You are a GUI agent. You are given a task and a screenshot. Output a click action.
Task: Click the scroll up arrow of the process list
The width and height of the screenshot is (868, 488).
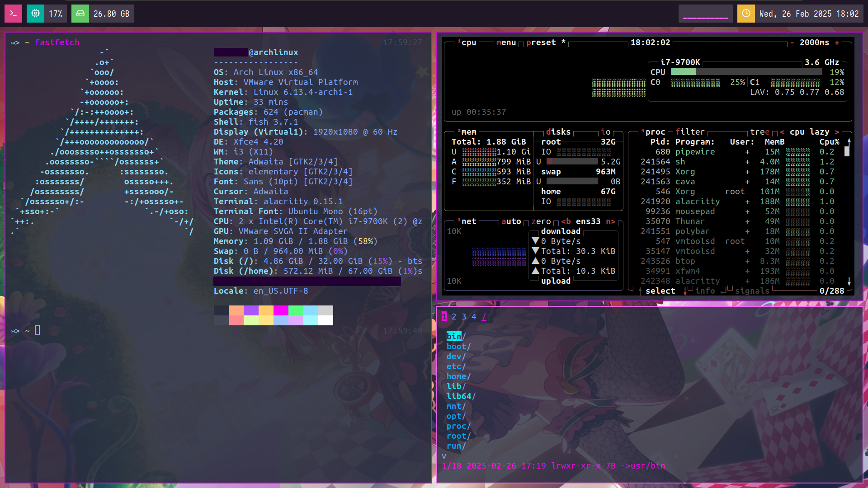849,141
